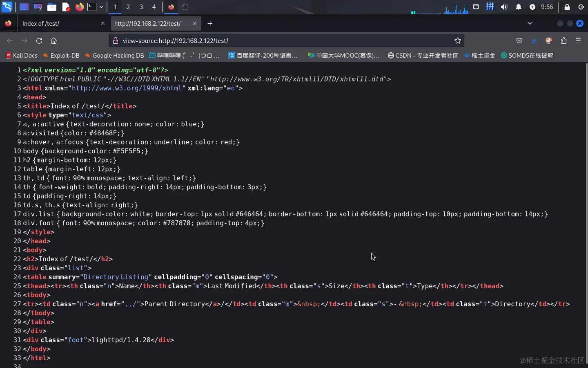Click the log out icon in the panel

click(581, 7)
